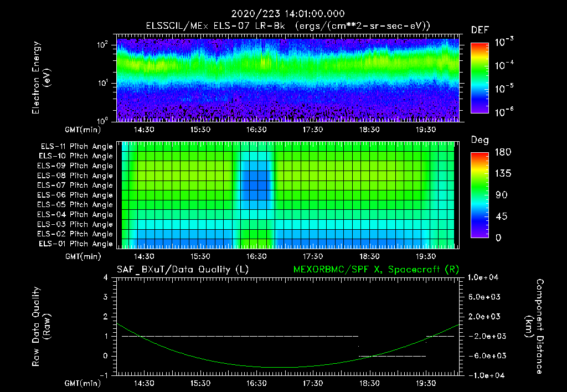Click the 180 value on Deg scale
Image resolution: width=567 pixels, height=392 pixels.
pyautogui.click(x=503, y=152)
